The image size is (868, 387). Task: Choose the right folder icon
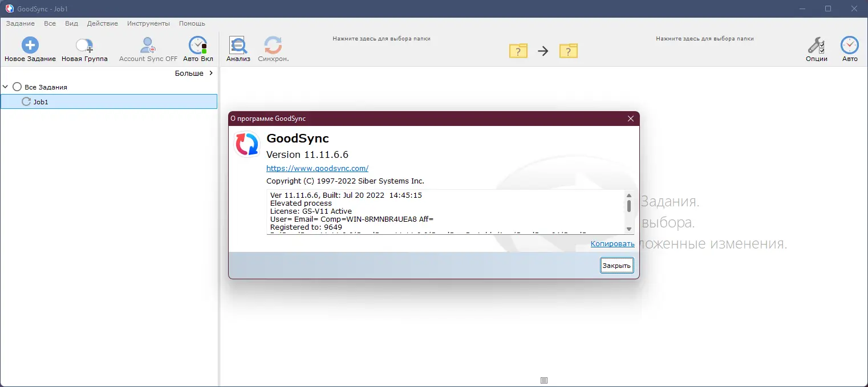[x=569, y=51]
